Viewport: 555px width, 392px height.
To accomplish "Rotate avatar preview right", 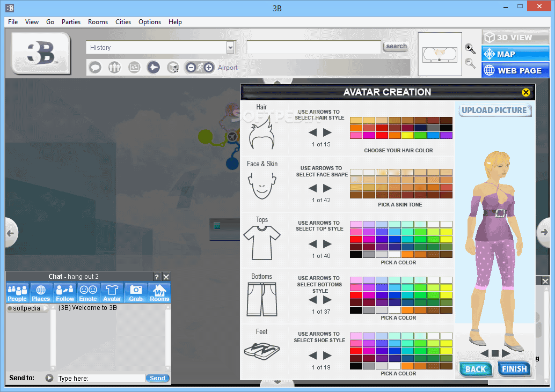I will click(x=506, y=353).
